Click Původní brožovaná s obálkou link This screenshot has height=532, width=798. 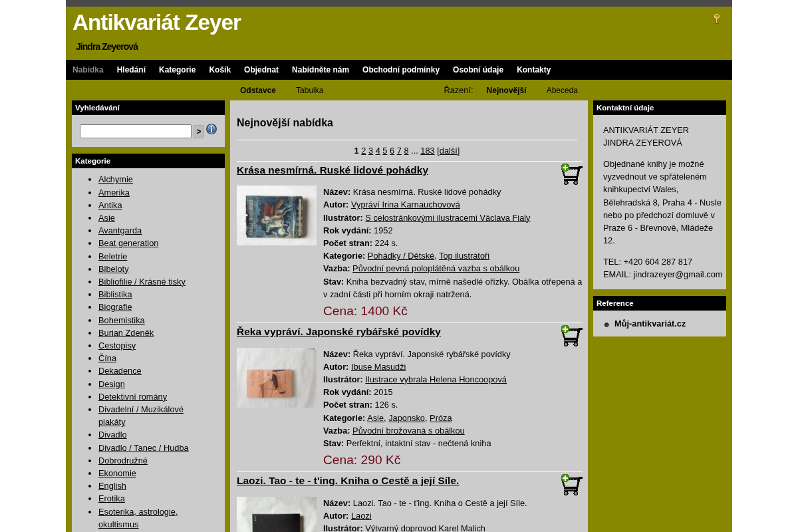click(x=408, y=431)
